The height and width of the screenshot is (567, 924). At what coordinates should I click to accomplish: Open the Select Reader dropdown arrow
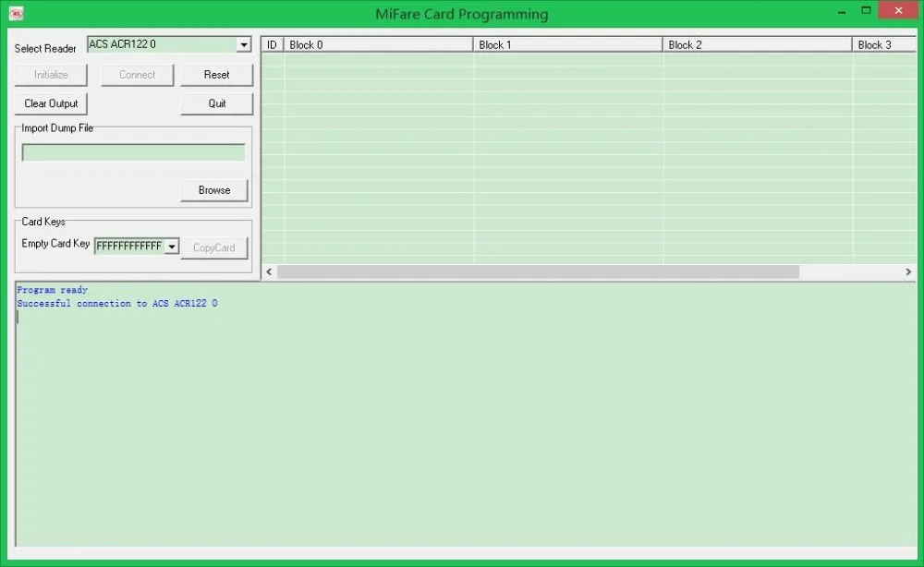tap(243, 44)
